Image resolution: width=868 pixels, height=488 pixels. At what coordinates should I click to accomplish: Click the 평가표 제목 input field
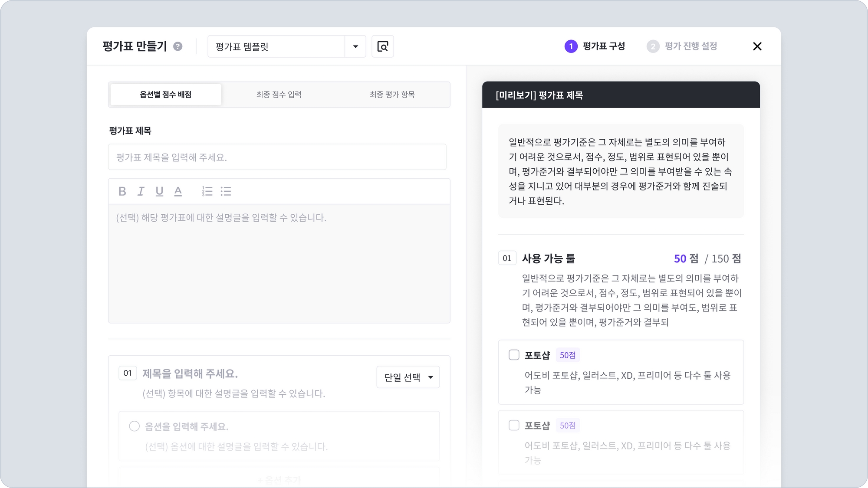click(x=277, y=157)
